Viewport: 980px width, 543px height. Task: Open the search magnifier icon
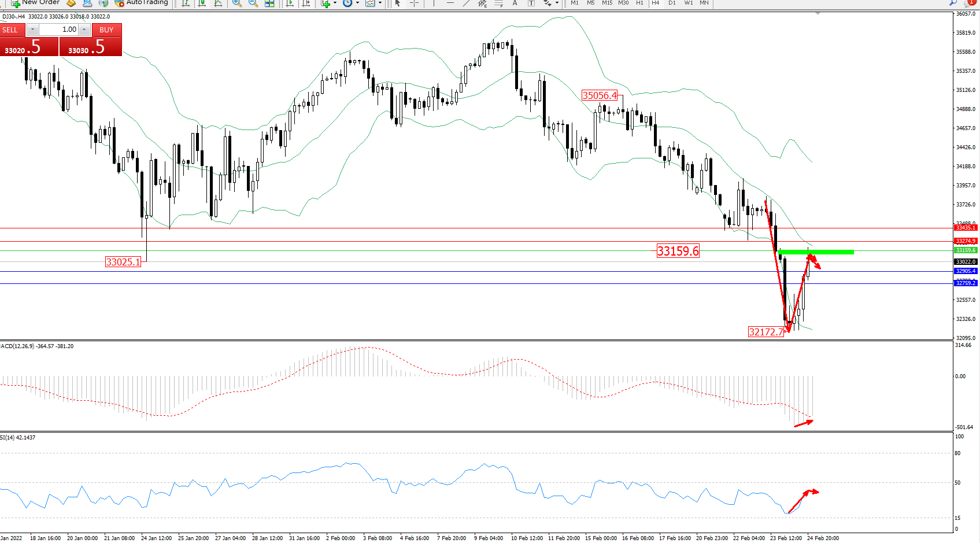tap(953, 3)
